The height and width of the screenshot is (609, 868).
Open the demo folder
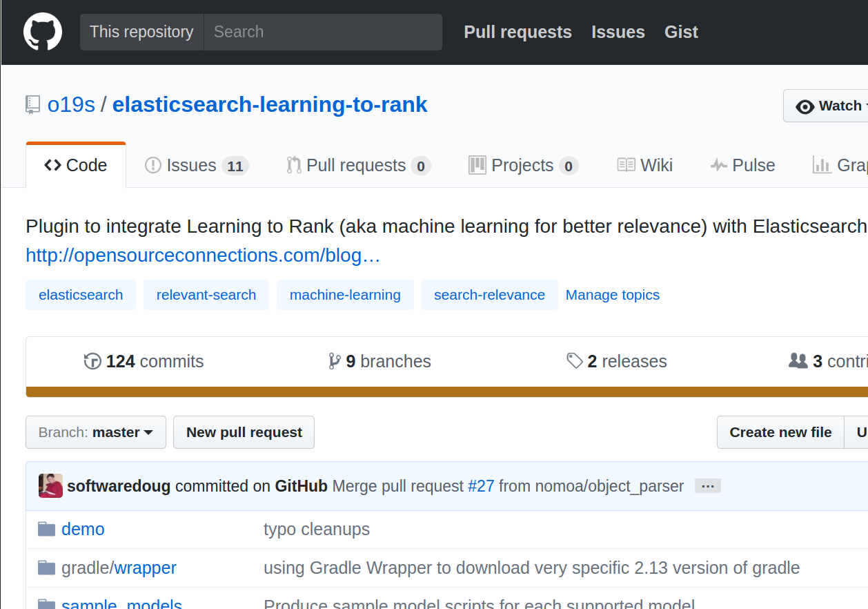83,530
